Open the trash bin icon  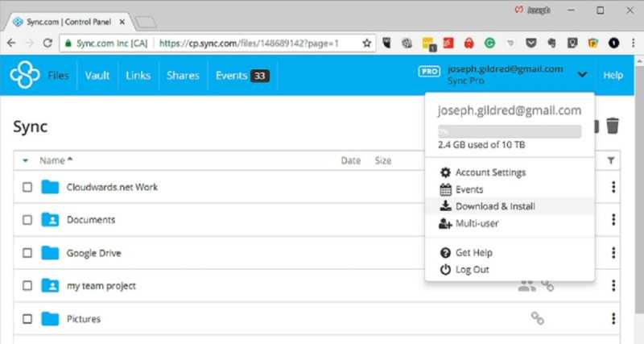click(x=613, y=126)
